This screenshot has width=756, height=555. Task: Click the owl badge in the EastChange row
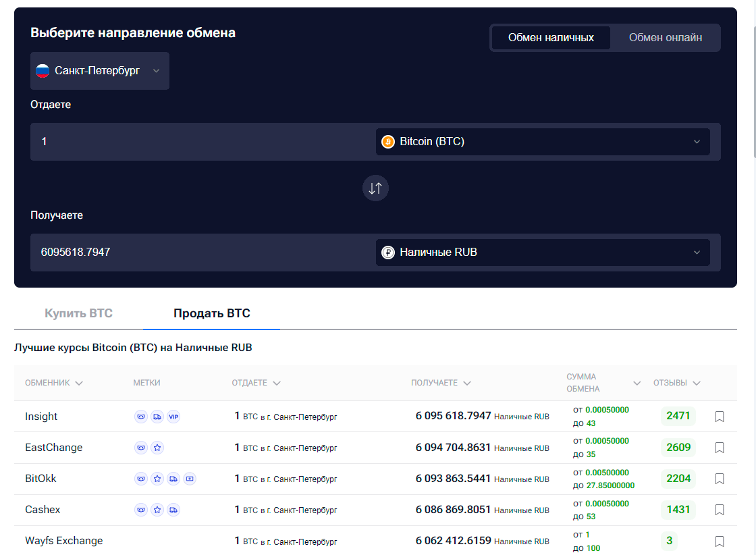[x=141, y=448]
